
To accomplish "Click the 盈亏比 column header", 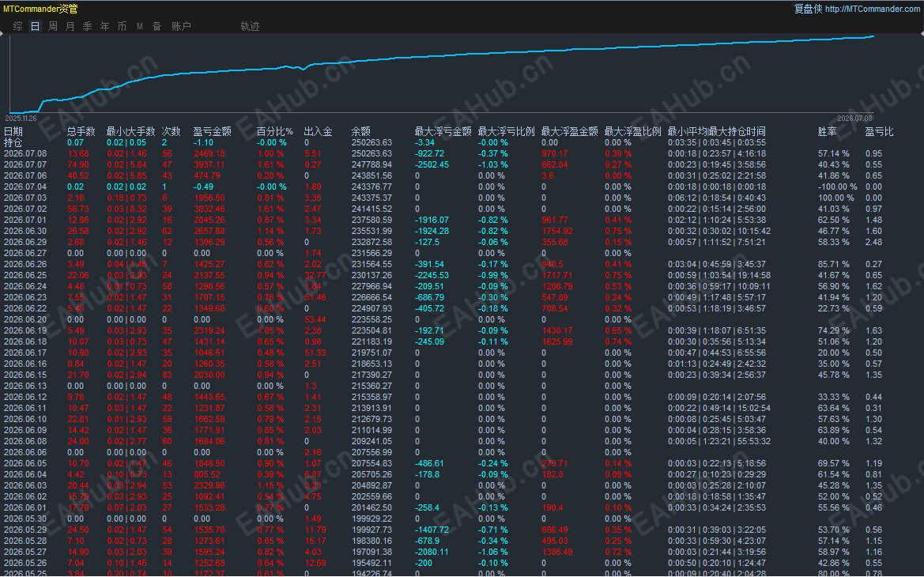I will coord(879,131).
